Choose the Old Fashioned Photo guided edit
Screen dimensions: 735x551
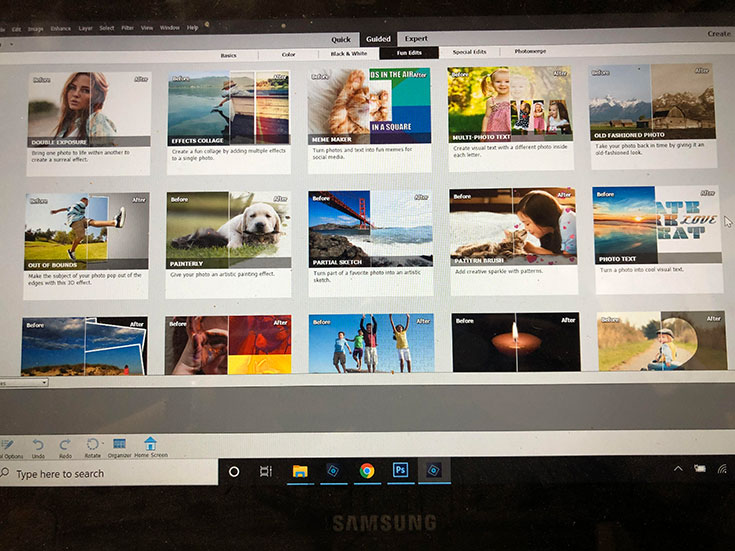[x=653, y=116]
